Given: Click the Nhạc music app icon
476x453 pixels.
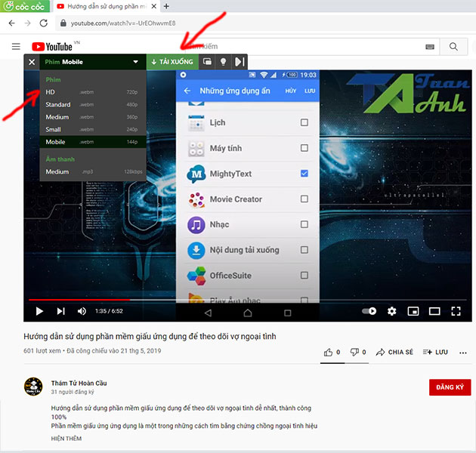Looking at the screenshot, I should [x=196, y=225].
